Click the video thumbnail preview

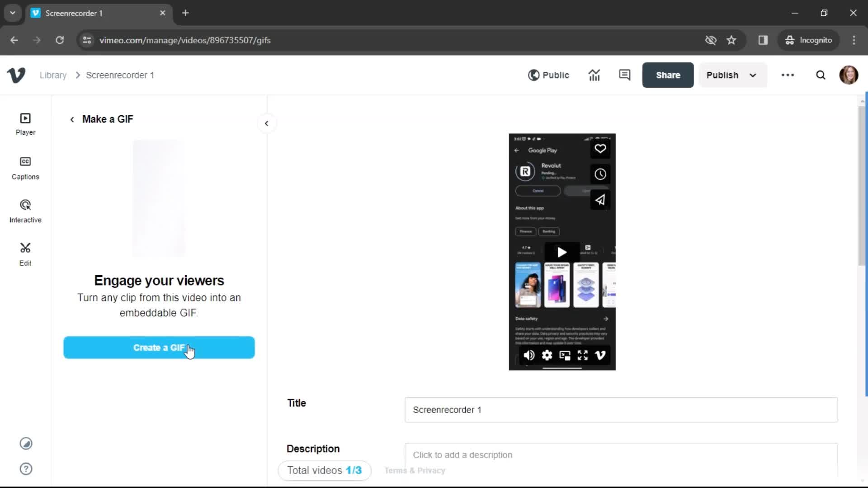pos(562,251)
